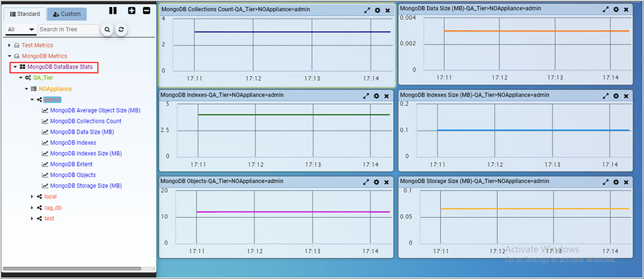Maximize the MongoDB Collections Count chart
The height and width of the screenshot is (279, 644).
click(367, 10)
